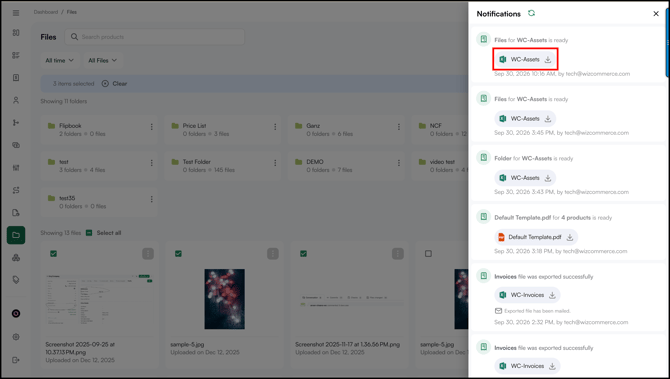Open thumbnail of Screenshot 2025-09-25 file
The image size is (670, 379).
coord(100,299)
